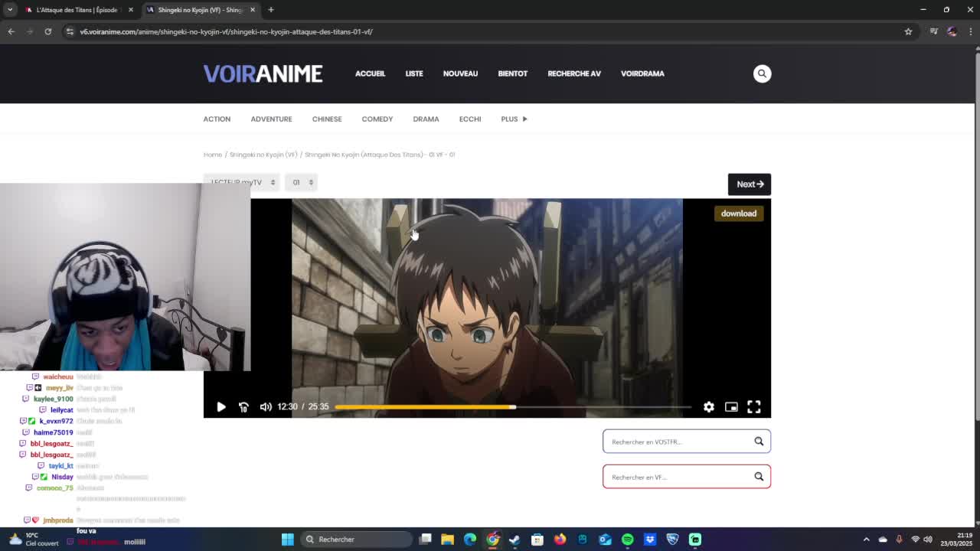This screenshot has height=551, width=980.
Task: Open the site search magnifier icon
Action: click(x=762, y=73)
